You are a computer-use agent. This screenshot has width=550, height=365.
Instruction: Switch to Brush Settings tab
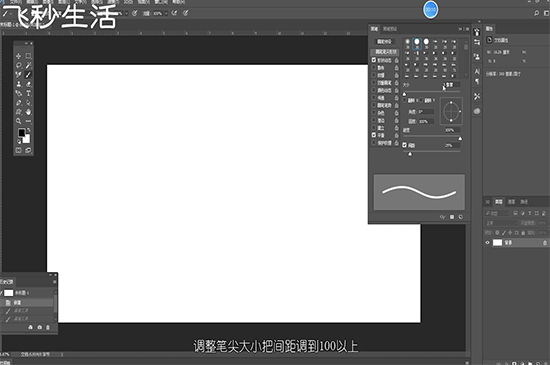pyautogui.click(x=375, y=29)
